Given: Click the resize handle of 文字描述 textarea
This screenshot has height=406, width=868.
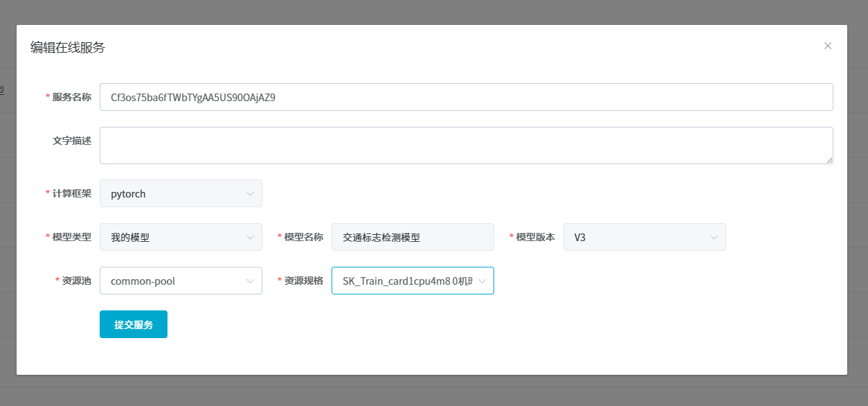Looking at the screenshot, I should [x=829, y=160].
